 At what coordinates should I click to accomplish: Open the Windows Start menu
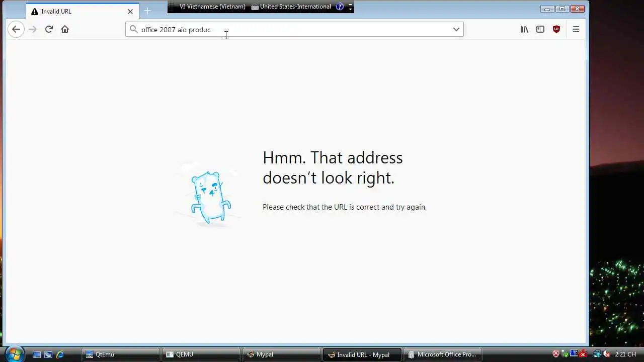[x=14, y=354]
